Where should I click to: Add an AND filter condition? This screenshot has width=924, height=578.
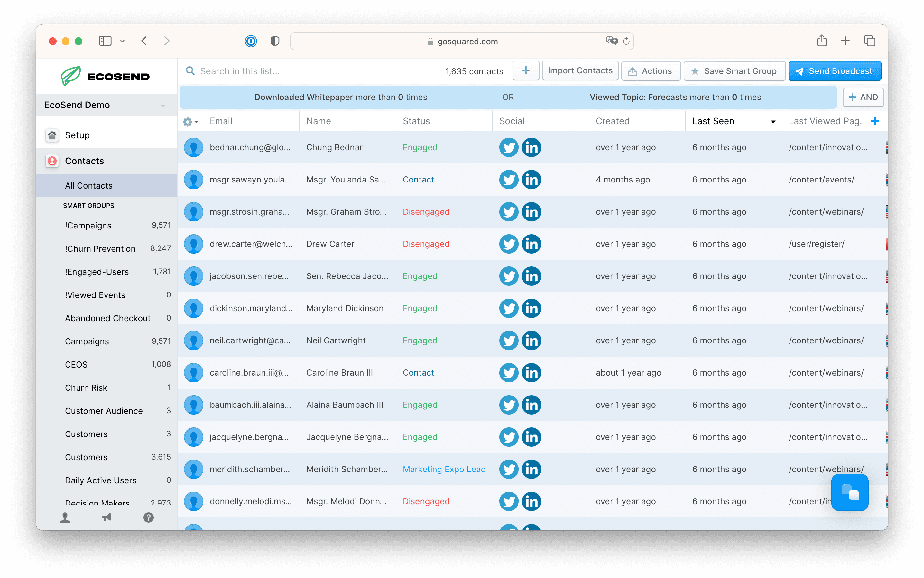[x=863, y=97]
